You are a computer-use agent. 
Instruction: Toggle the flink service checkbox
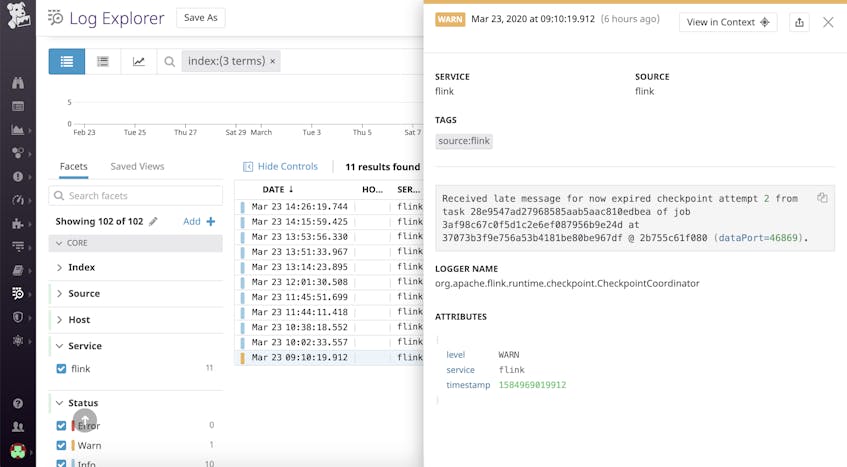point(62,369)
